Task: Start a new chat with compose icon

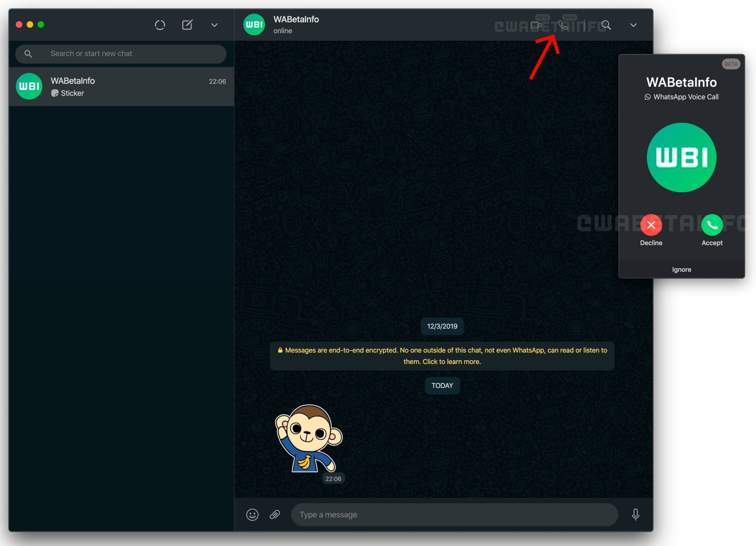Action: point(187,25)
